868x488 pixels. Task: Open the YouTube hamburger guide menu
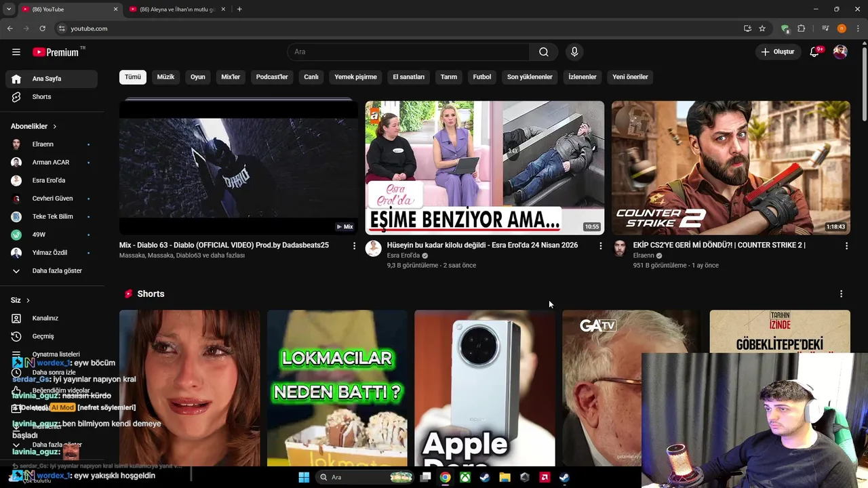[16, 52]
